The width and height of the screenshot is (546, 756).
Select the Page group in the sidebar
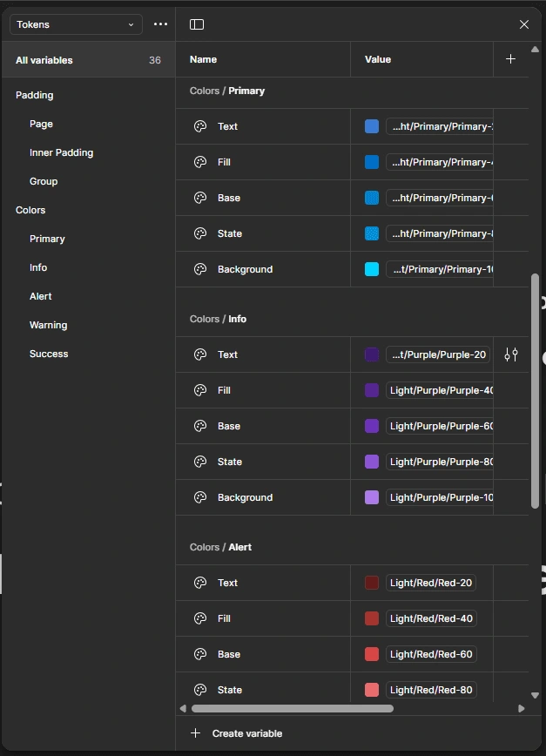pos(41,124)
